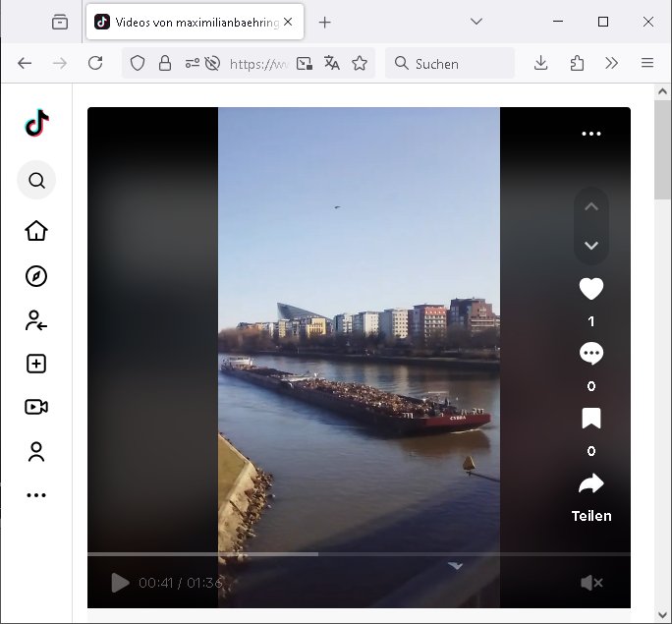Viewport: 672px width, 624px height.
Task: Bookmark the video to favorites
Action: pos(590,419)
